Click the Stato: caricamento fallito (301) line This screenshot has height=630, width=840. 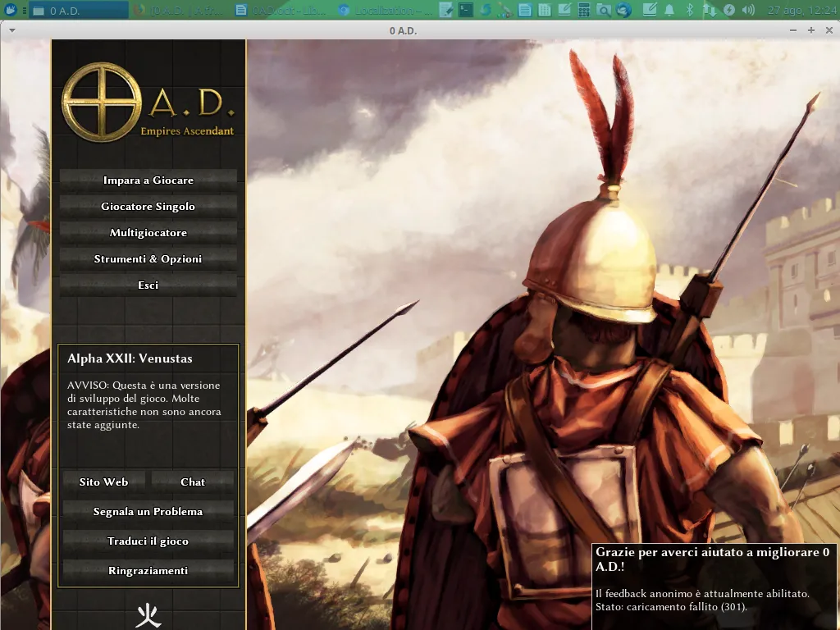[671, 607]
